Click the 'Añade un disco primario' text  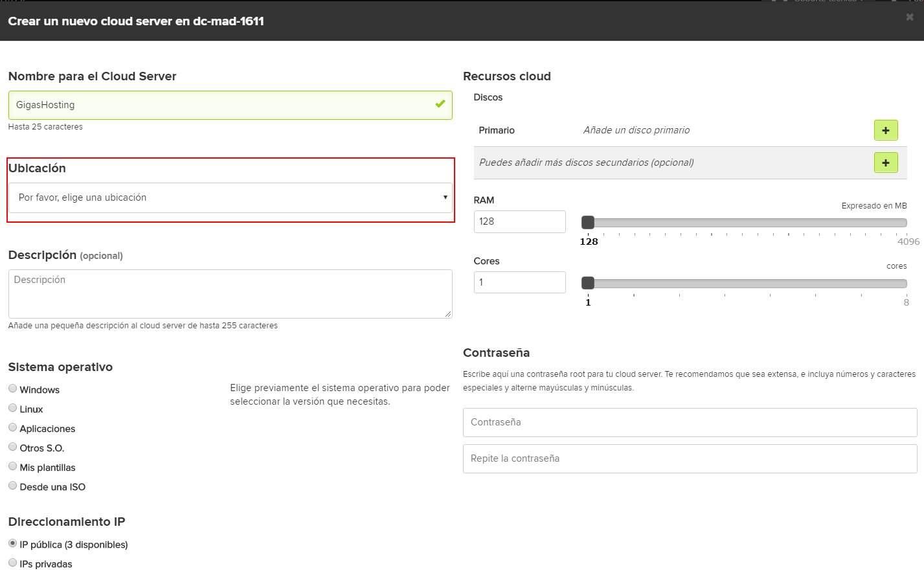coord(637,130)
